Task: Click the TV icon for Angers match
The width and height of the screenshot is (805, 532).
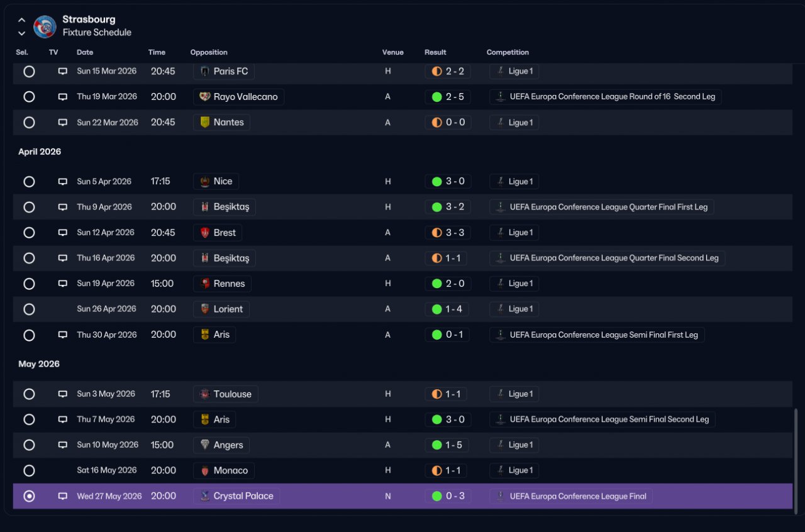Action: pyautogui.click(x=62, y=445)
